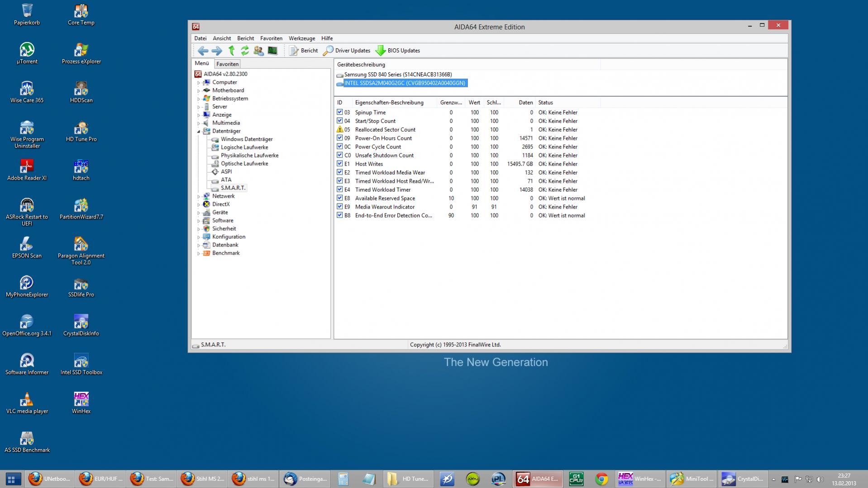
Task: Click the Chrome icon in the taskbar
Action: point(601,479)
